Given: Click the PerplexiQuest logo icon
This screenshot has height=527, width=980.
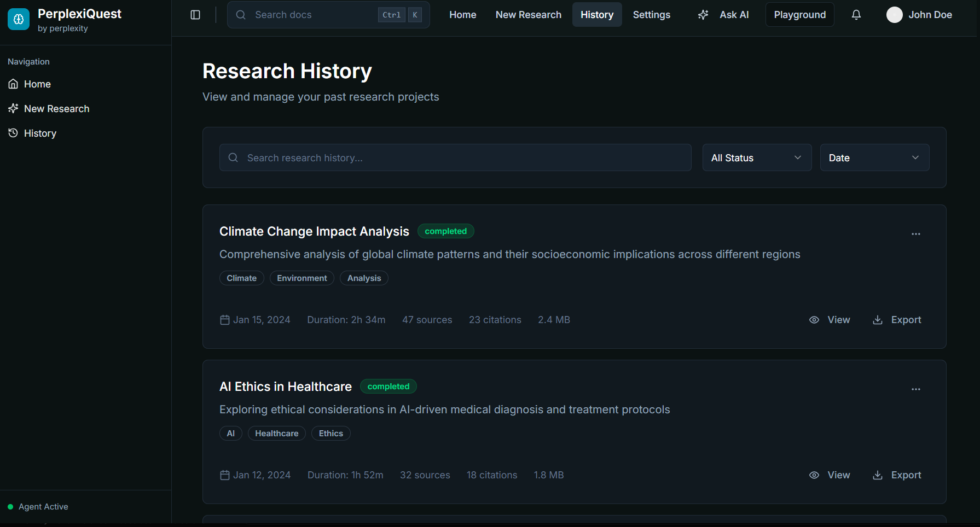Looking at the screenshot, I should 19,20.
